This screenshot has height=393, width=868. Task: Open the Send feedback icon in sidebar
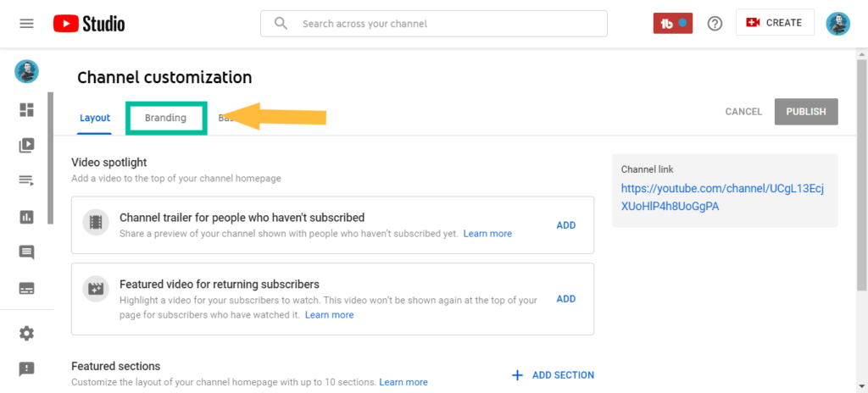point(26,368)
